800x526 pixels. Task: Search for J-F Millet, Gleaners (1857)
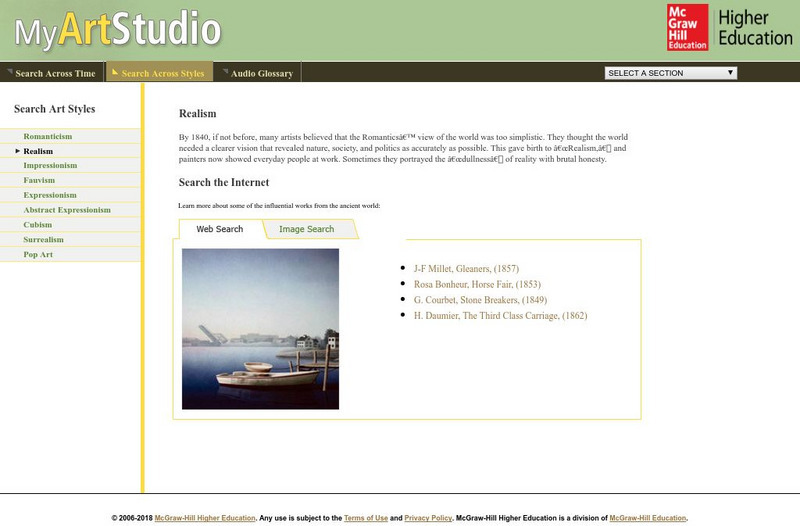pyautogui.click(x=466, y=268)
